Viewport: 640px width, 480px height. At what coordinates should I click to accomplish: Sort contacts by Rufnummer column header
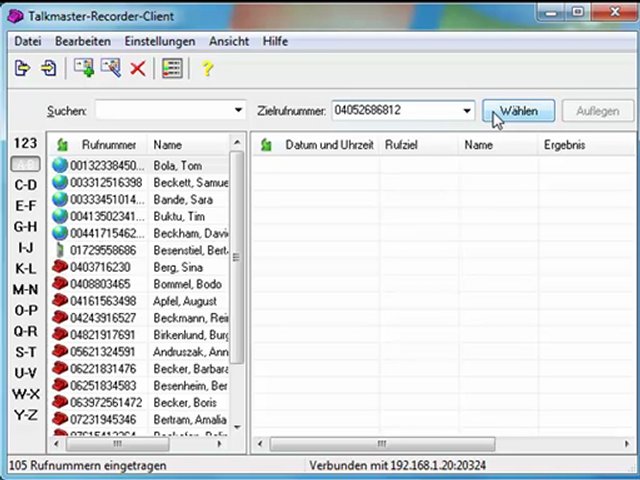pos(109,145)
